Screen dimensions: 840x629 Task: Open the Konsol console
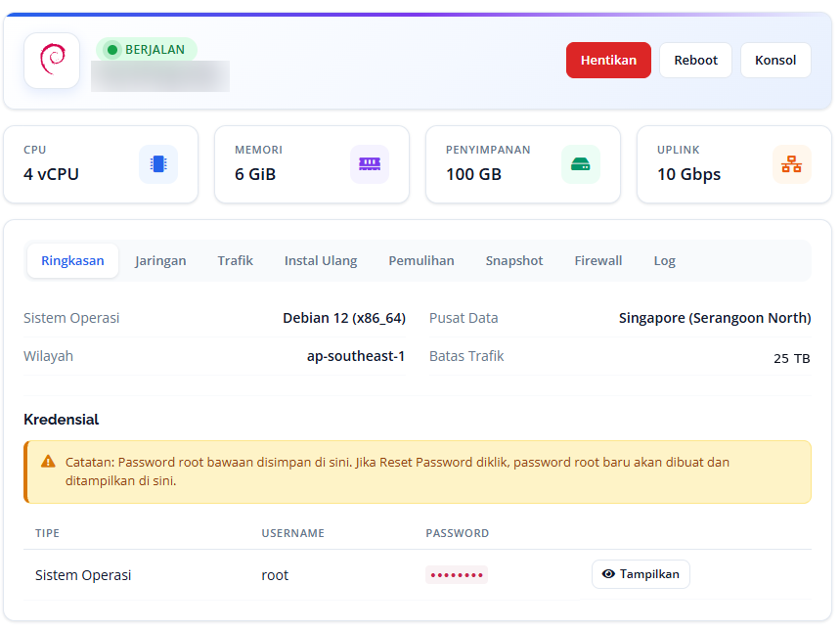[x=775, y=60]
